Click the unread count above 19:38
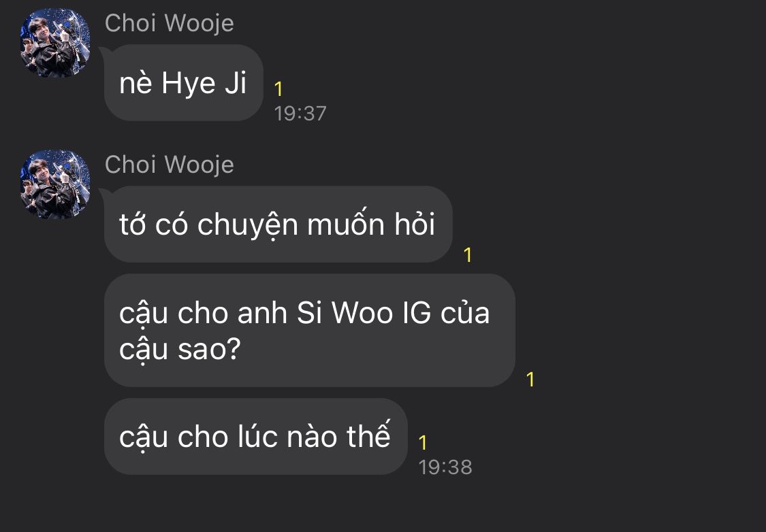The width and height of the screenshot is (766, 532). coord(423,443)
